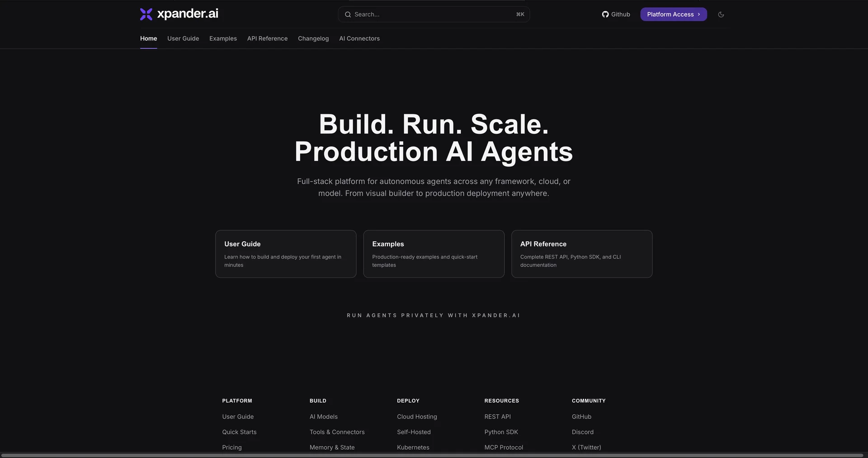868x458 pixels.
Task: Switch to the Examples tab
Action: [x=223, y=38]
